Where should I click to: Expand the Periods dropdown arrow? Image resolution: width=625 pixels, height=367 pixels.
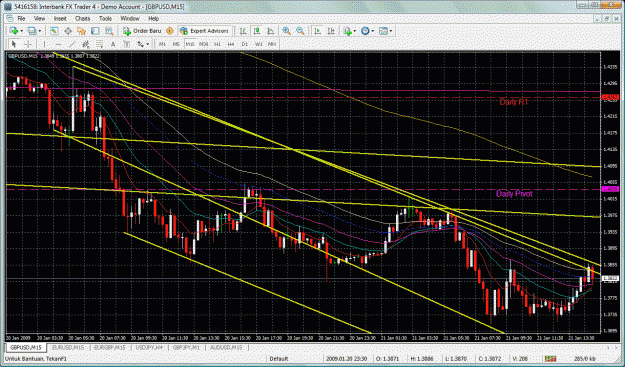coord(372,31)
